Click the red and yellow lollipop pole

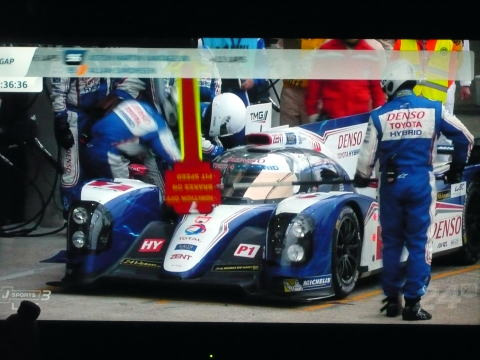[x=191, y=121]
